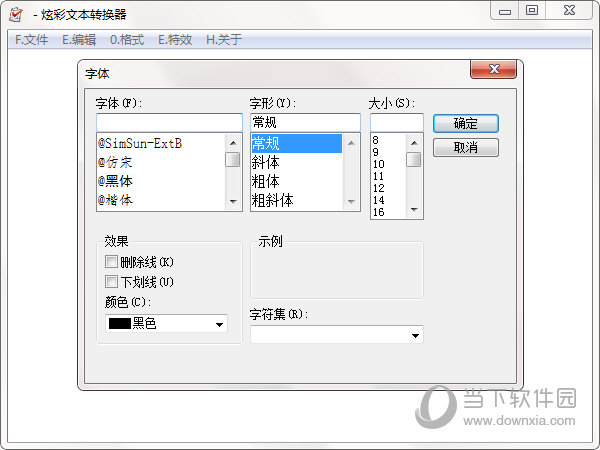Click the black color swatch in 颜色 combo
The width and height of the screenshot is (600, 450).
coord(120,323)
